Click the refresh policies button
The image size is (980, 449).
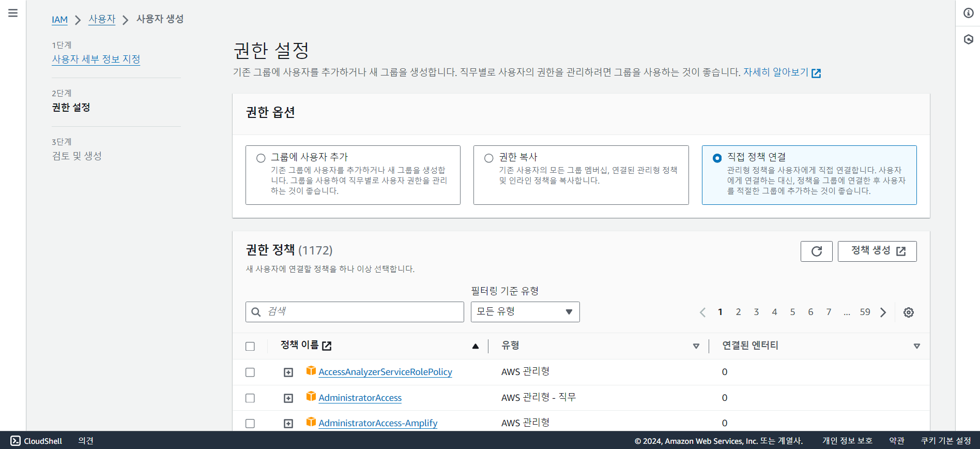pos(817,251)
